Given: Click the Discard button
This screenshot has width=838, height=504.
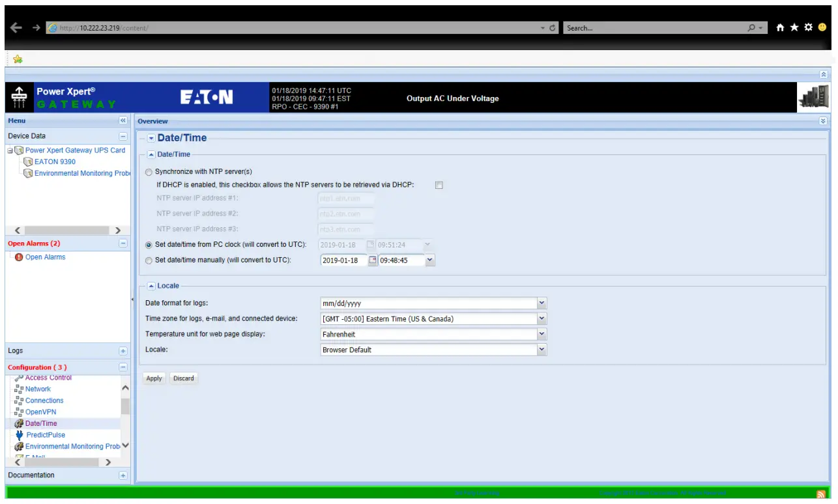Looking at the screenshot, I should click(183, 378).
